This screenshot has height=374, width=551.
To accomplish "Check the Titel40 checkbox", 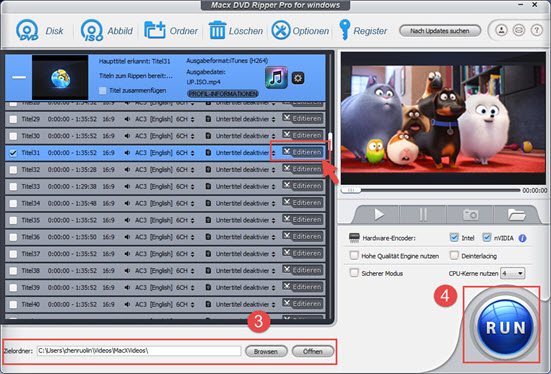I will [13, 305].
